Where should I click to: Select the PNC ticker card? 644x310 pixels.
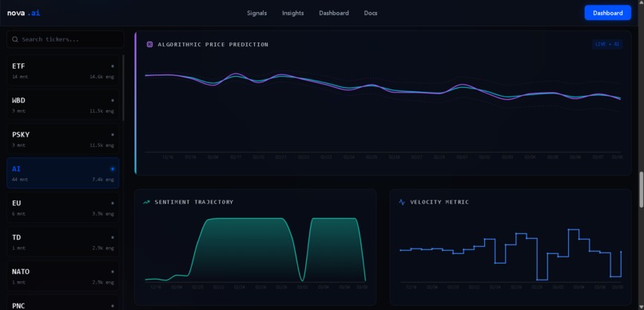(63, 303)
